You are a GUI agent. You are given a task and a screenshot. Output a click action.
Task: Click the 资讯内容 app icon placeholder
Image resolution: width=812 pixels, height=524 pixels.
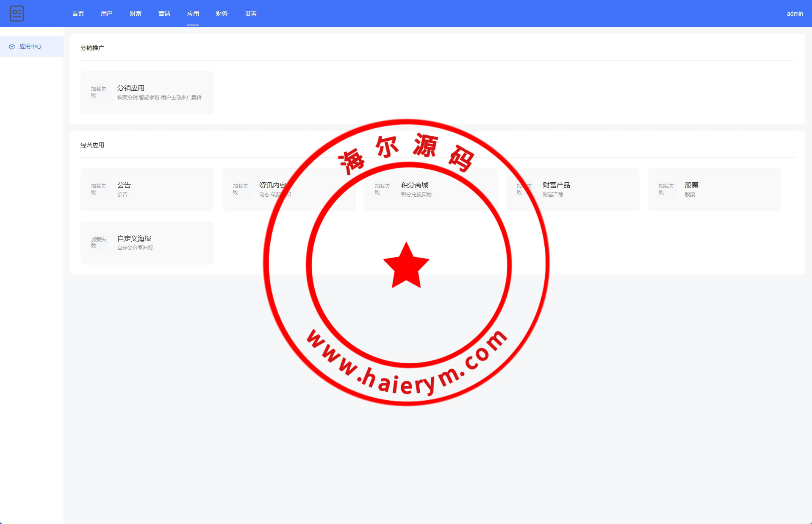coord(241,189)
